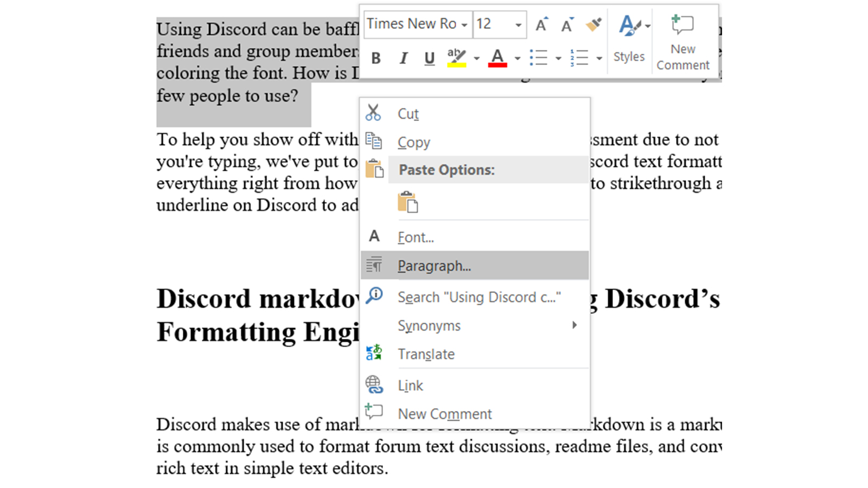Viewport: 868px width, 488px height.
Task: Open the font name dropdown
Action: (464, 24)
